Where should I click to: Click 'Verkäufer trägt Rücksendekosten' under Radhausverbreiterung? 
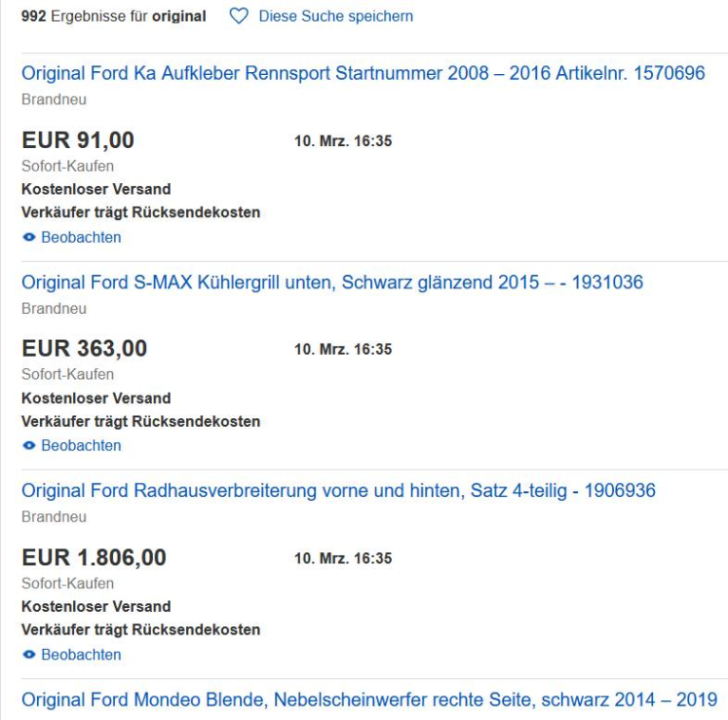(140, 630)
